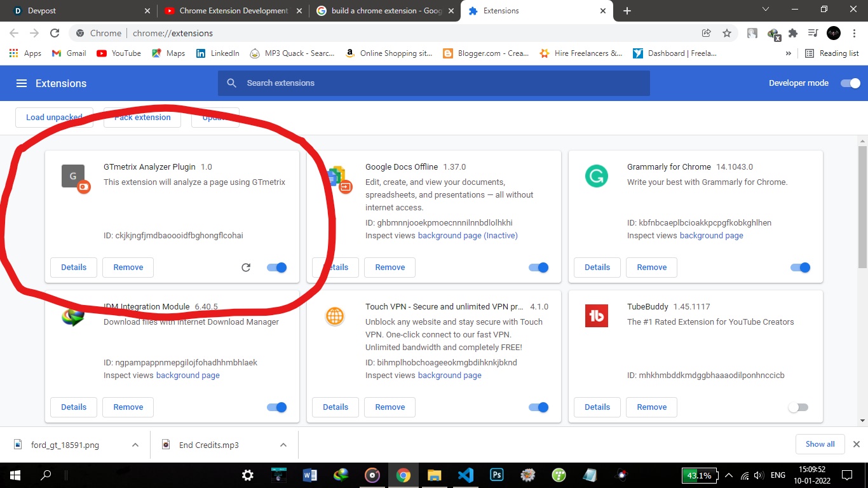Open Touch VPN background page link
Viewport: 868px width, 488px height.
tap(450, 376)
